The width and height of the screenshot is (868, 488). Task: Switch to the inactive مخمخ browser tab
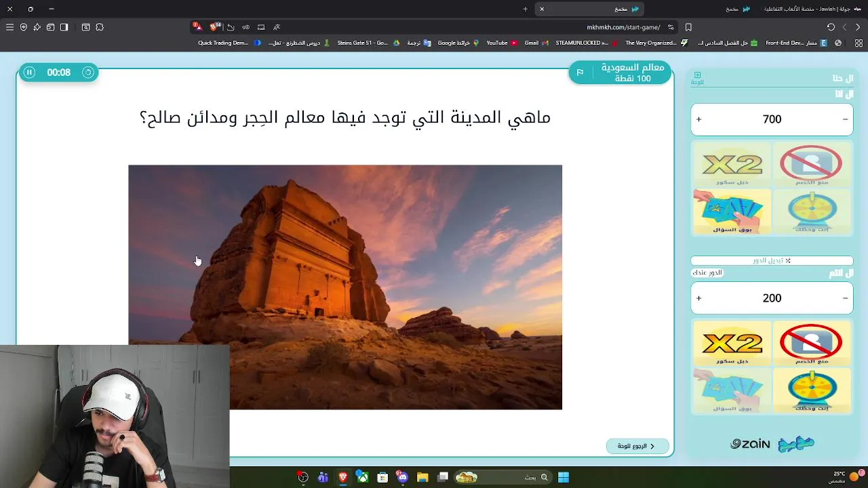click(x=738, y=9)
